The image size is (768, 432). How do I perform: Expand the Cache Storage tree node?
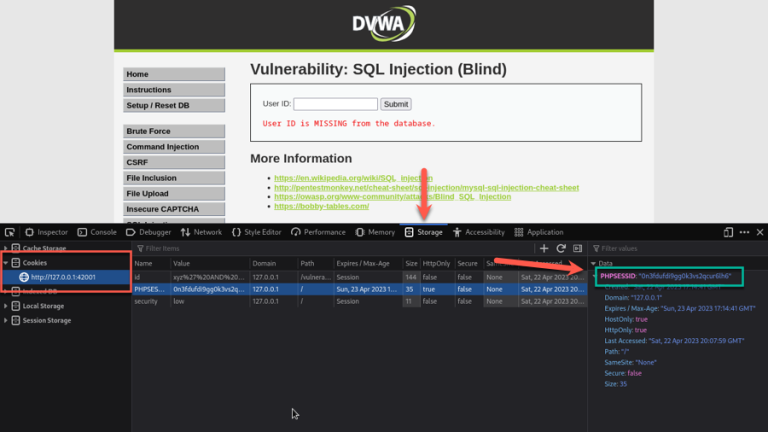6,248
